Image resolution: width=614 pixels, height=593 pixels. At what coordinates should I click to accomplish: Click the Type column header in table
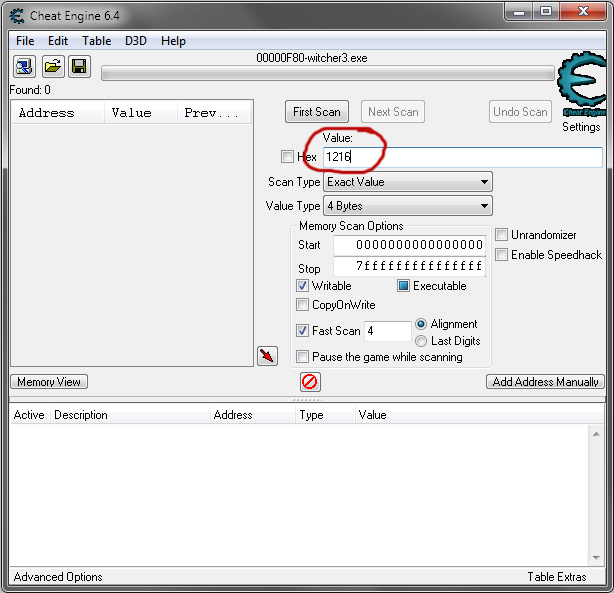pos(325,415)
